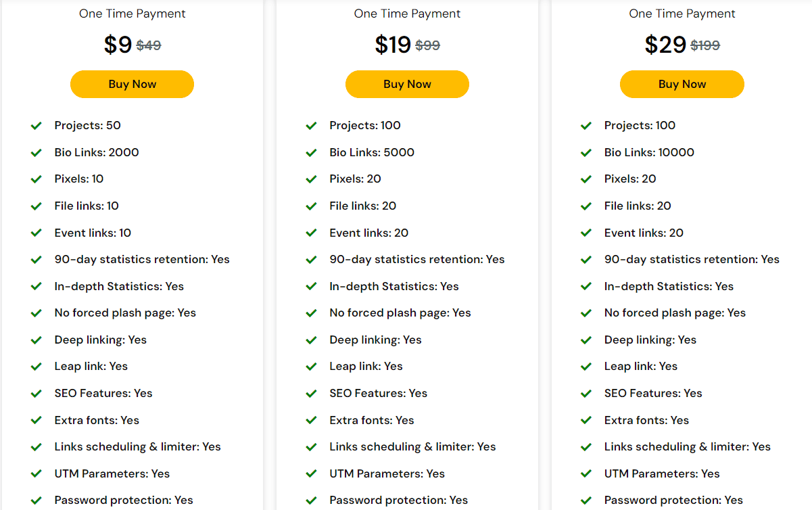Screen dimensions: 812x510
Task: Click Buy Now for the $29 plan
Action: (x=682, y=85)
